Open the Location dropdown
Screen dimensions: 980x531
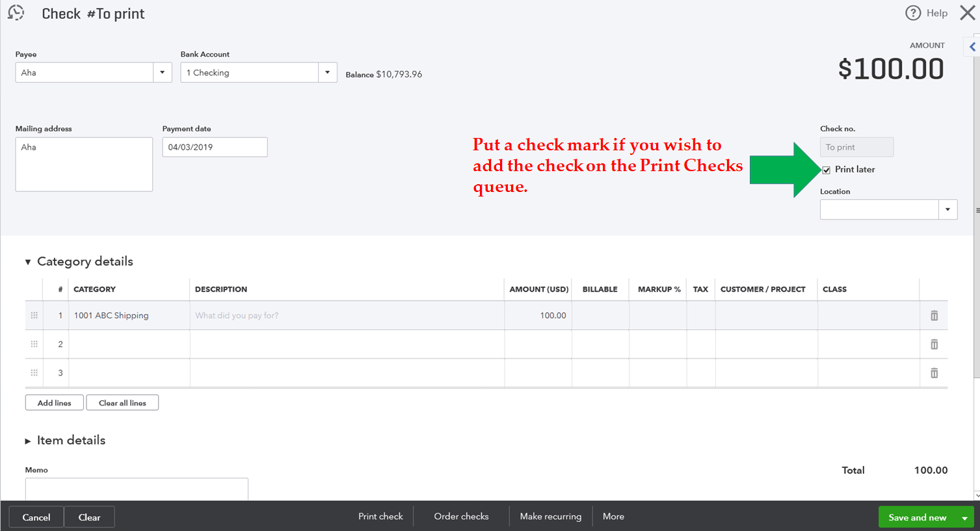(947, 210)
